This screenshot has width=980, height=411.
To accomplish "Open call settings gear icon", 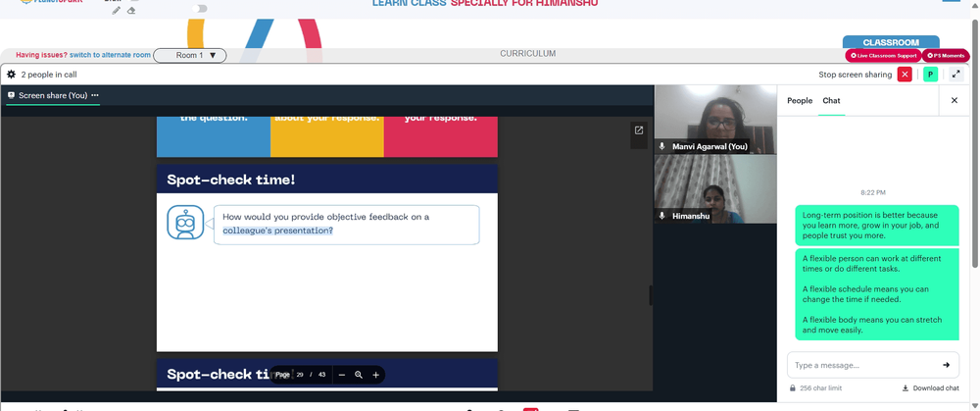I will point(11,75).
